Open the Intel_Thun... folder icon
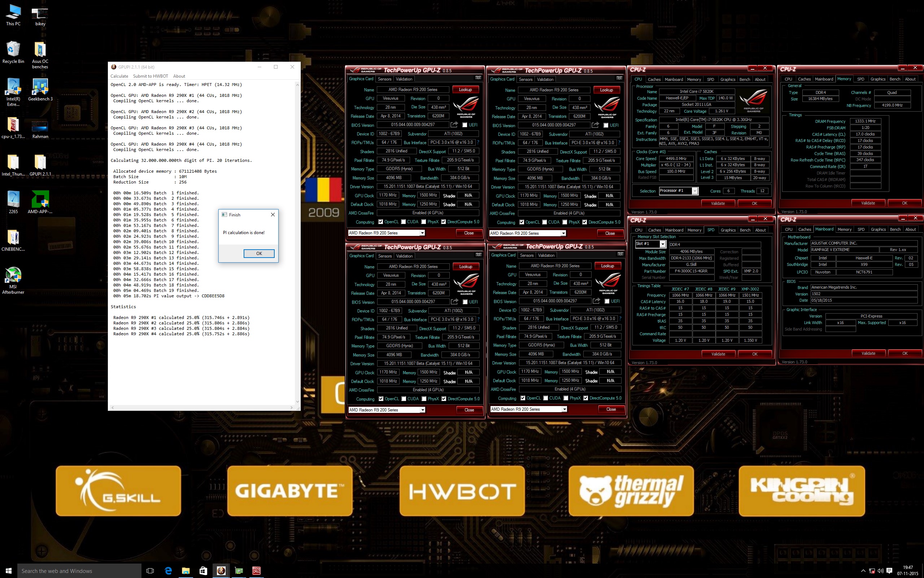924x578 pixels. 13,165
